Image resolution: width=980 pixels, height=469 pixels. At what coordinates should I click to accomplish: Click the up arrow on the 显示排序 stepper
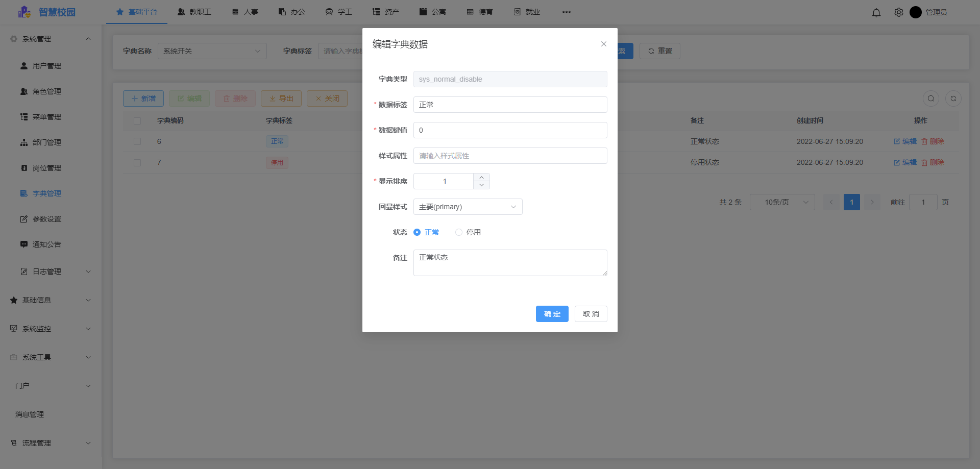[481, 177]
